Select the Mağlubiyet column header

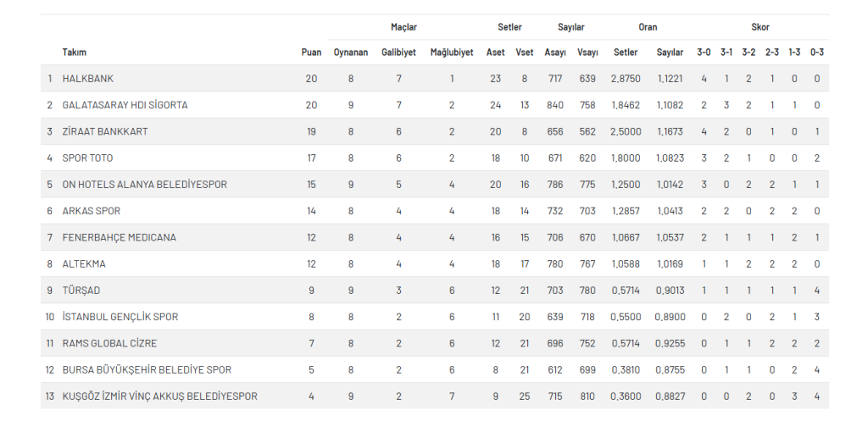point(452,53)
